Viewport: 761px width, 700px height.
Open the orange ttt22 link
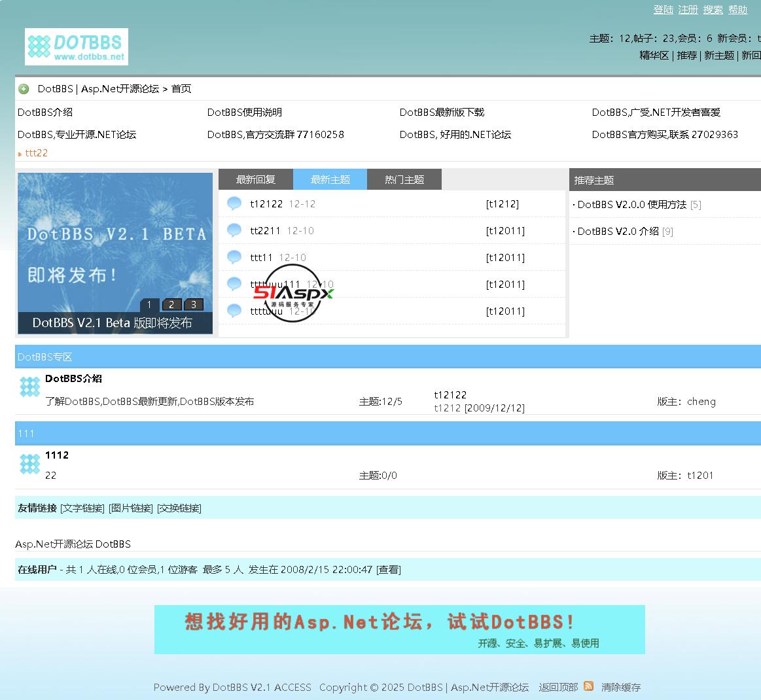(x=37, y=153)
